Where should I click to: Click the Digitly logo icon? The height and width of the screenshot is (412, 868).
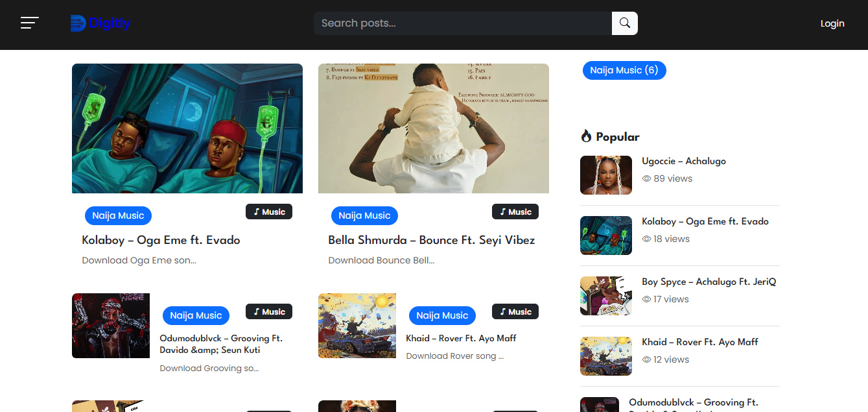77,23
